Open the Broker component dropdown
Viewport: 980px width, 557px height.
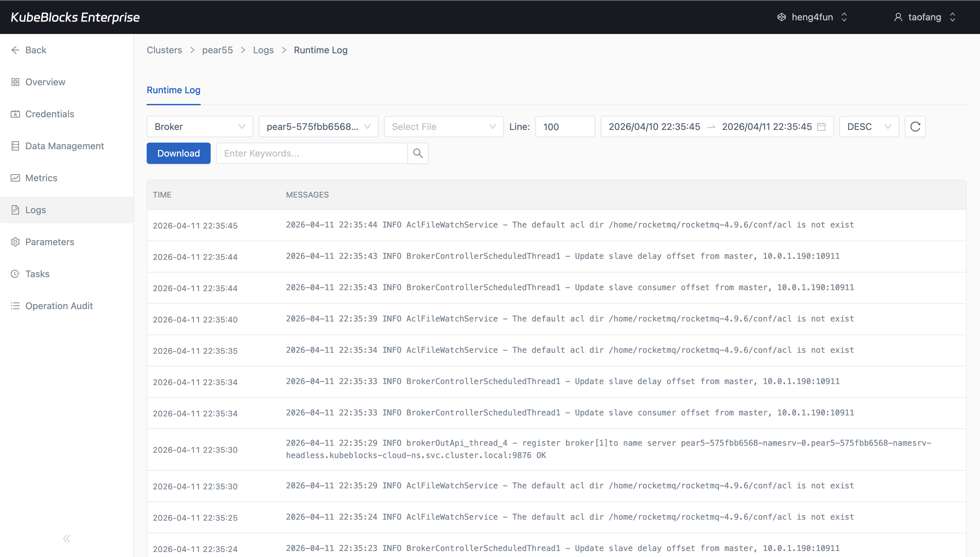[199, 126]
